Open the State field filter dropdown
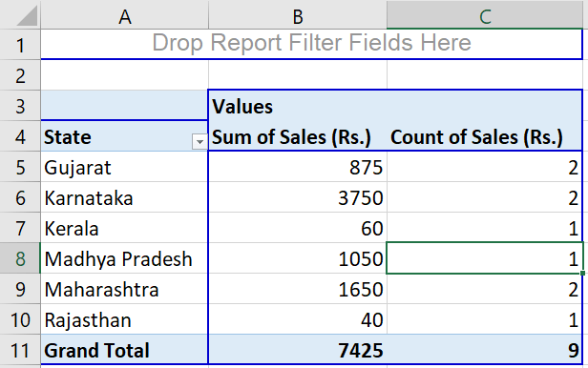Screen dimensions: 588x368 click(x=199, y=142)
